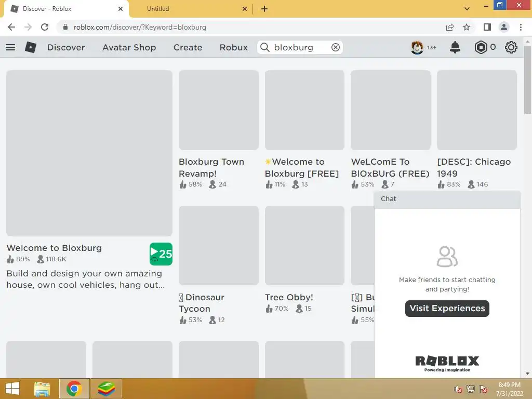Open the avatar profile icon
This screenshot has width=532, height=399.
point(417,47)
